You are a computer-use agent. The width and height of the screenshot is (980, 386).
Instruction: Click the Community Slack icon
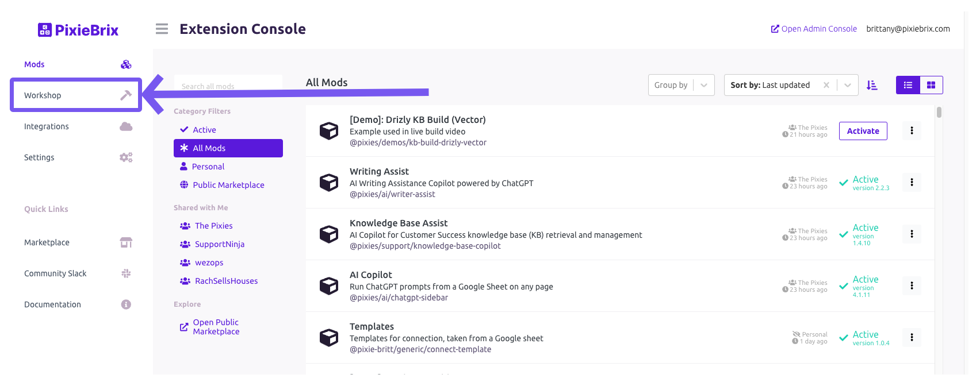click(126, 273)
